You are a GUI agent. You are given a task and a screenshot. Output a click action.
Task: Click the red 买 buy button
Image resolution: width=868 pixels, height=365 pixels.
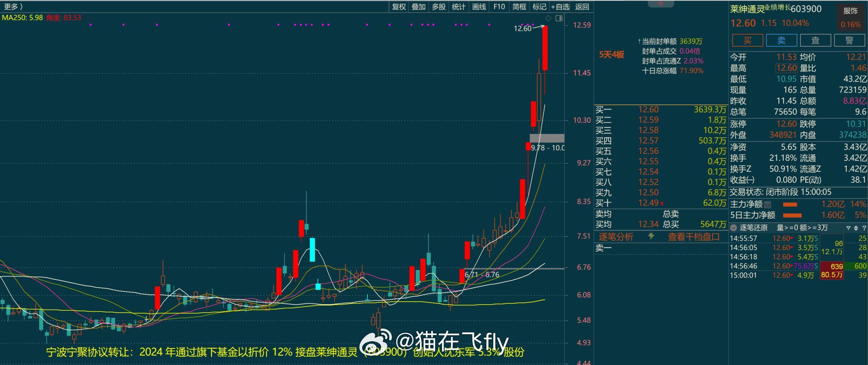(x=747, y=40)
